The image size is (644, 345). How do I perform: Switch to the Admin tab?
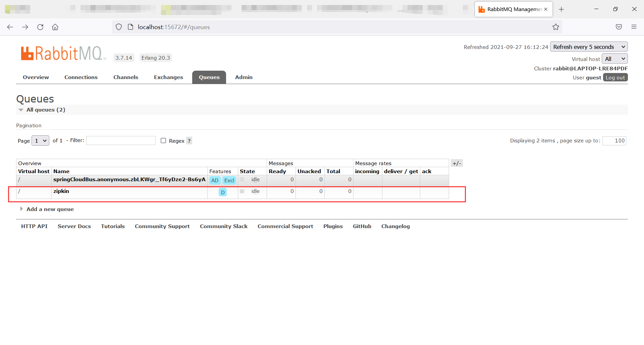(x=244, y=77)
